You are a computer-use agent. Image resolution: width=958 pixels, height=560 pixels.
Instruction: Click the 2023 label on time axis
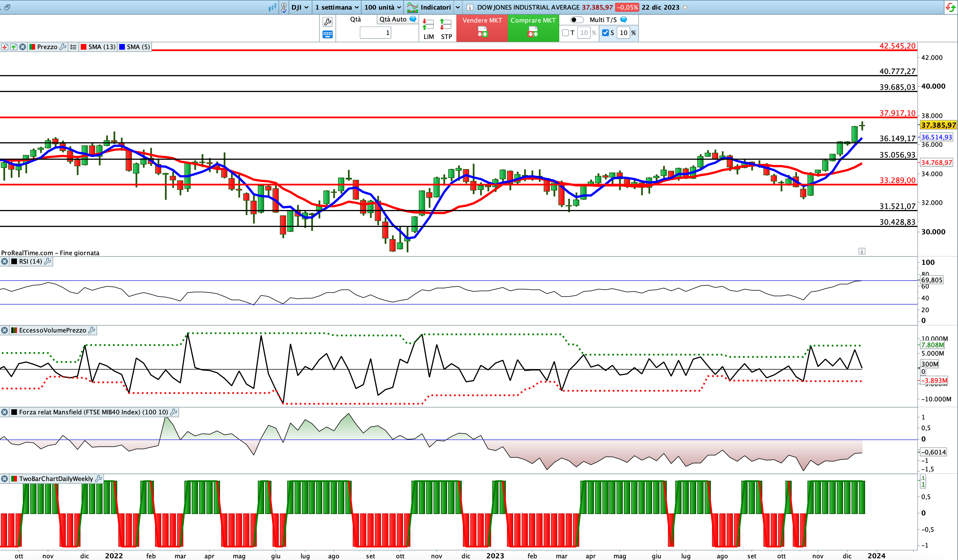point(495,555)
